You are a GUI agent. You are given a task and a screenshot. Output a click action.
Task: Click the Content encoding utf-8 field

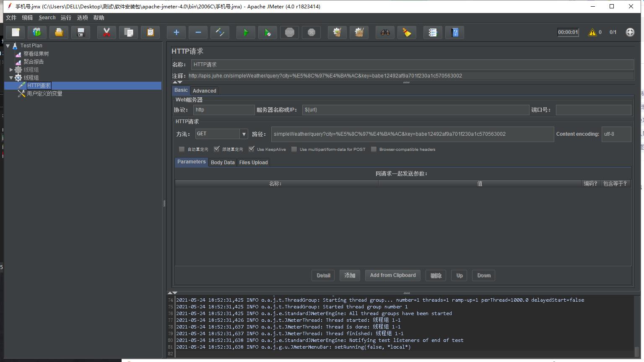pos(616,134)
